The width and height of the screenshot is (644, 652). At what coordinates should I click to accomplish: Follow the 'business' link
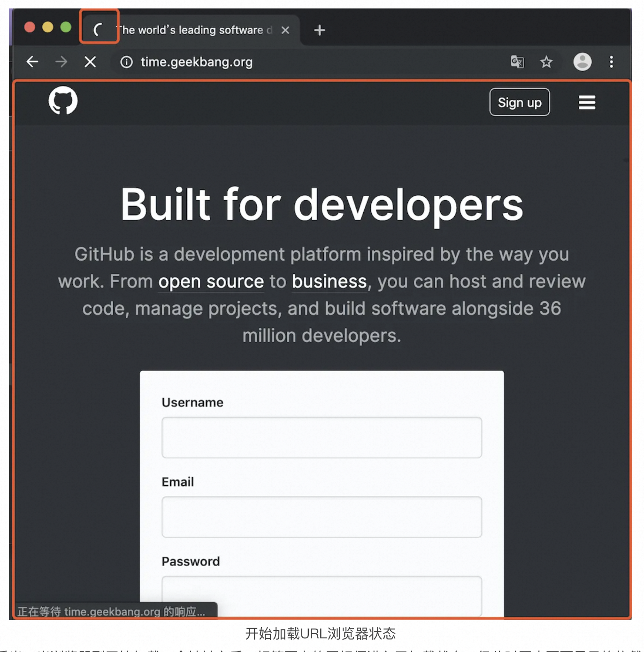pyautogui.click(x=329, y=281)
